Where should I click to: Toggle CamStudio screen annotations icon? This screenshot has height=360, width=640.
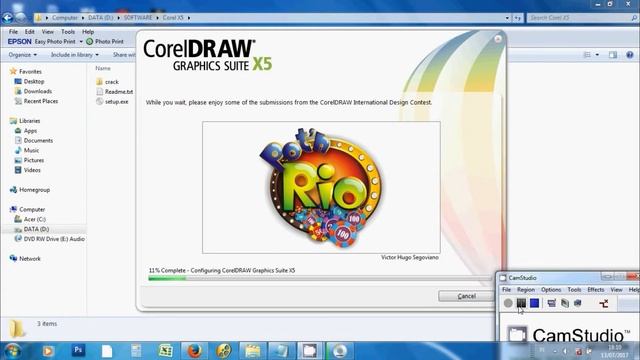(x=551, y=303)
